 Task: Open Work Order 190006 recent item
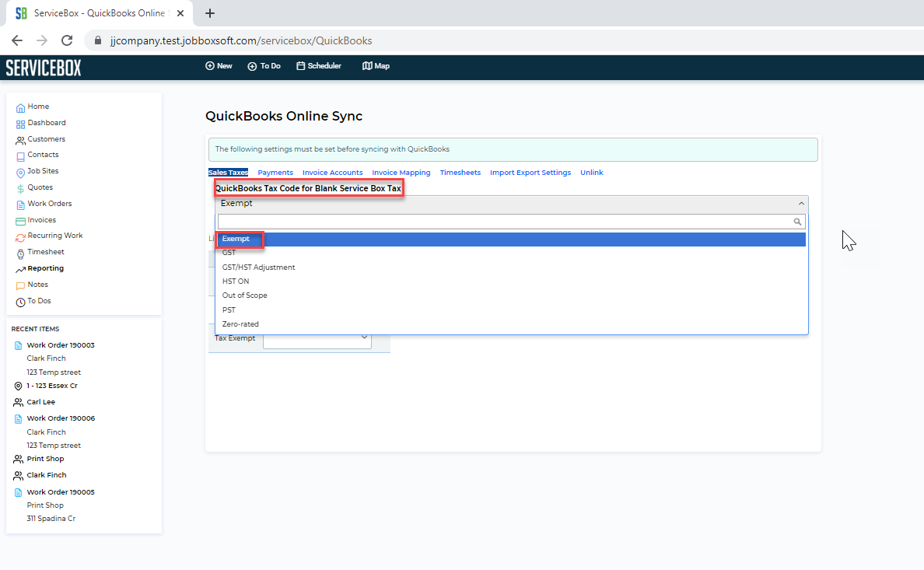pyautogui.click(x=61, y=418)
